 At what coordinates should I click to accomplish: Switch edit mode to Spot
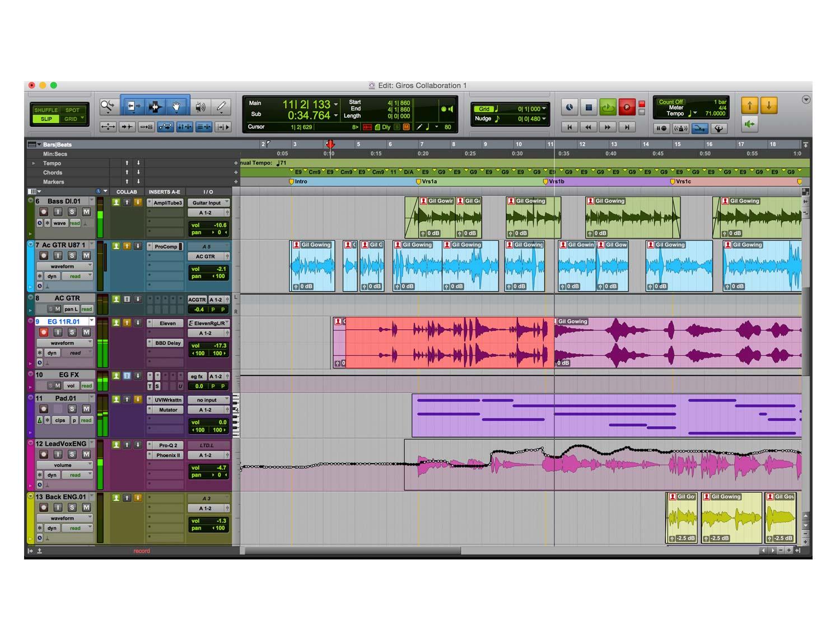point(73,110)
